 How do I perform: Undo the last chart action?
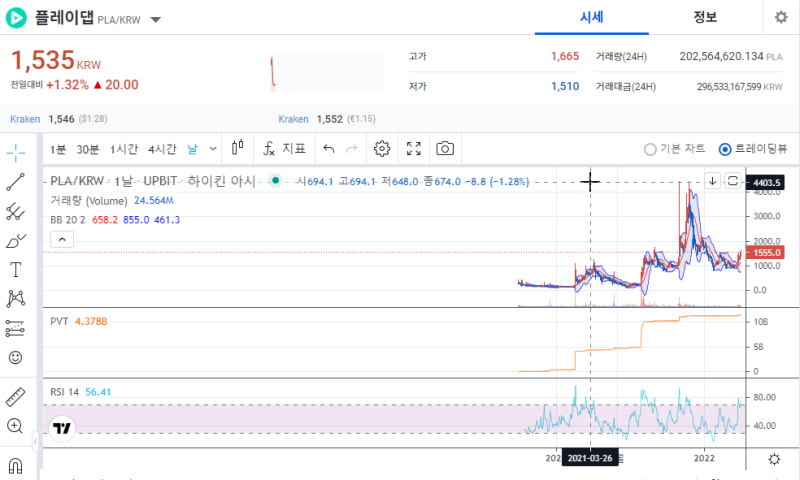[x=329, y=149]
